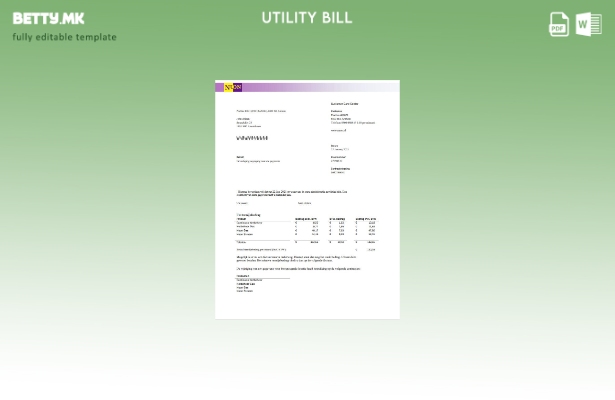The image size is (615, 400).
Task: Click the website address under the customer care details
Action: [x=339, y=130]
